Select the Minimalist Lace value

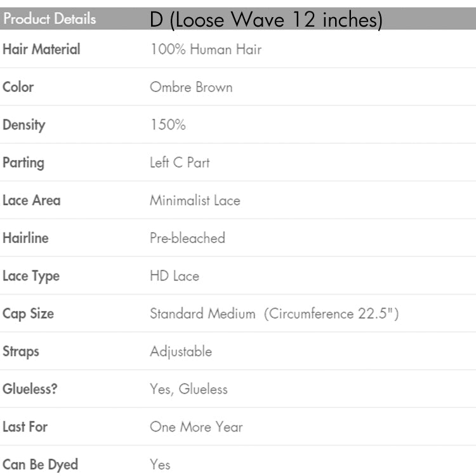pos(195,201)
